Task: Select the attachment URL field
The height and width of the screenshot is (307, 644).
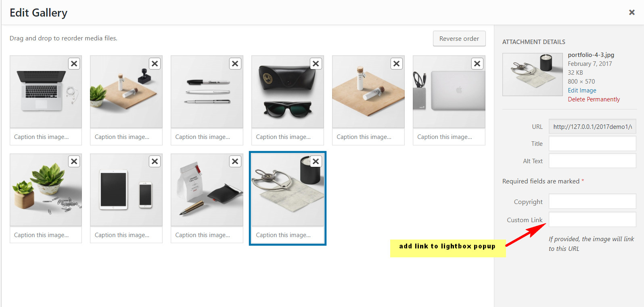Action: tap(592, 126)
